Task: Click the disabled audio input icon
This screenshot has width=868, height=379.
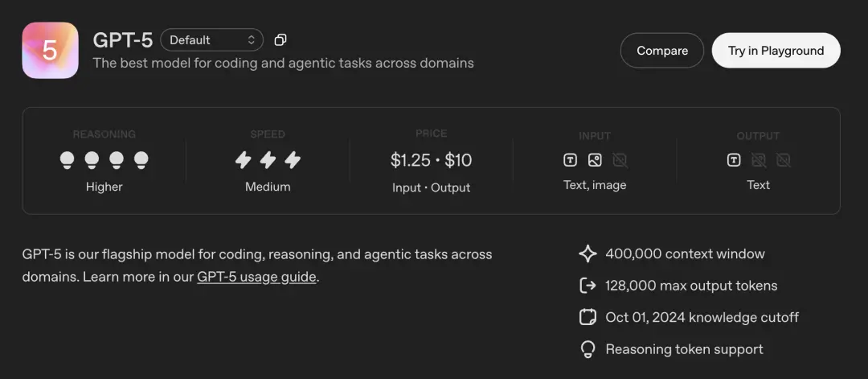Action: pyautogui.click(x=620, y=161)
